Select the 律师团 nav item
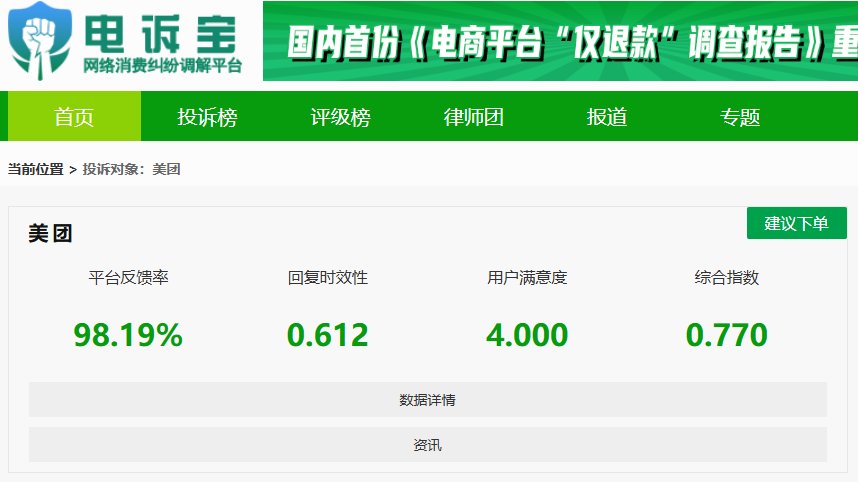This screenshot has width=858, height=482. 473,117
